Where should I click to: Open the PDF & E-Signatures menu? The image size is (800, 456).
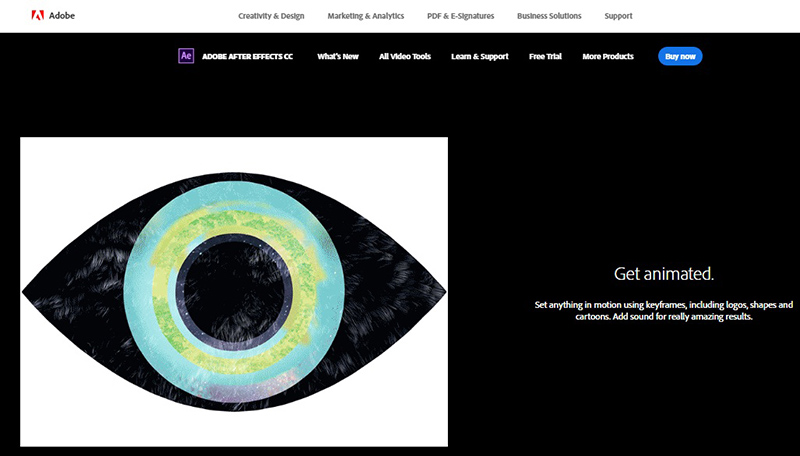(460, 16)
